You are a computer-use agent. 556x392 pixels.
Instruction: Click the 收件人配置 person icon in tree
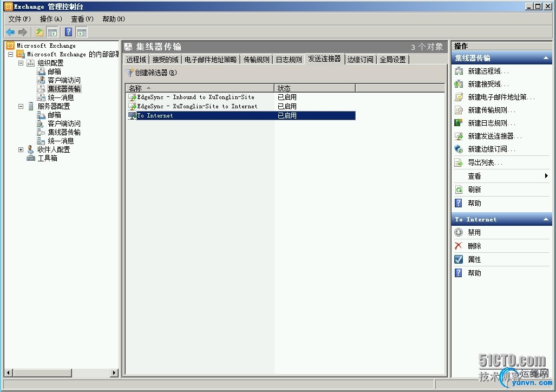coord(31,149)
